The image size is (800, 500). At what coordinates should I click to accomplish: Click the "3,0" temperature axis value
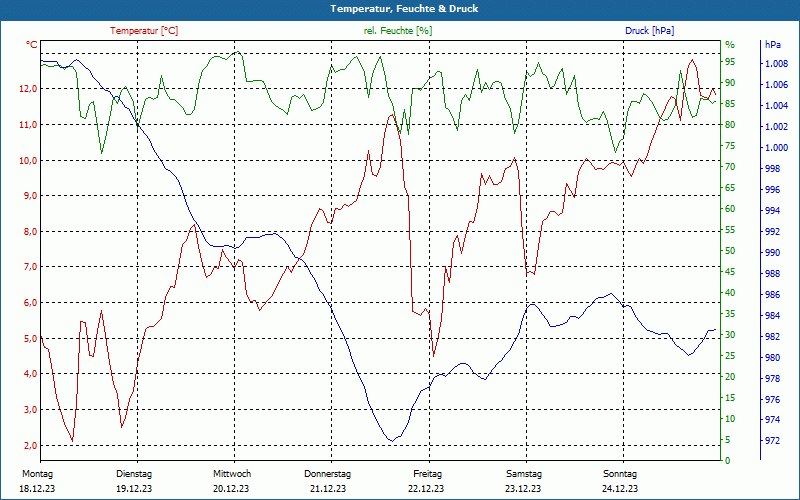coord(29,409)
